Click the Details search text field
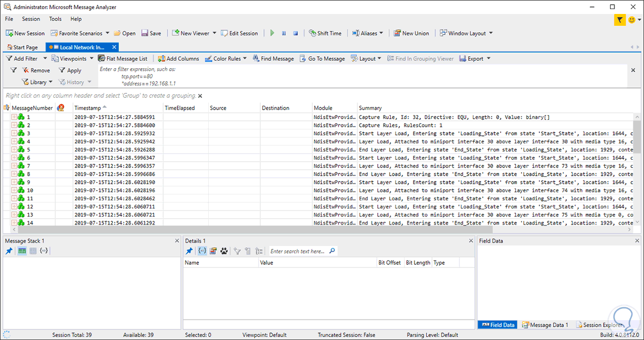 pos(298,251)
